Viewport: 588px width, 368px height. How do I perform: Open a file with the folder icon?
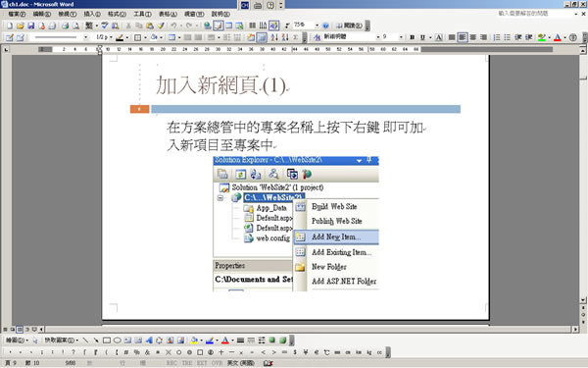click(21, 26)
